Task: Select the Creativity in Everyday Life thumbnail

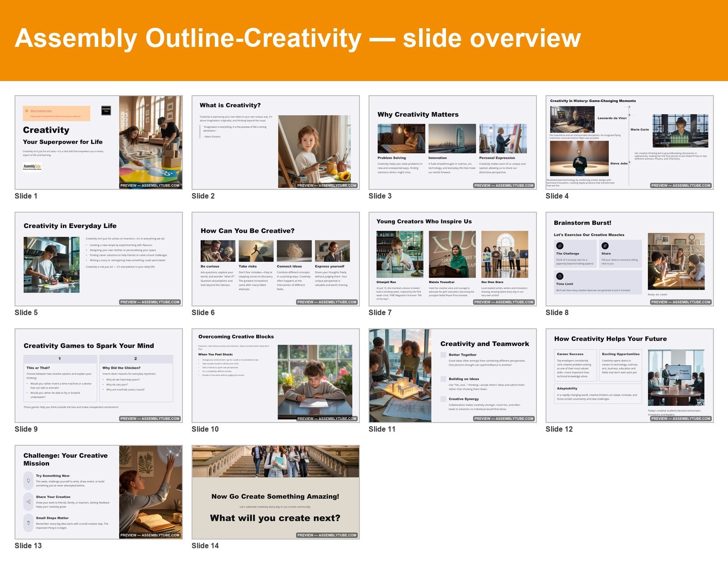Action: 99,259
